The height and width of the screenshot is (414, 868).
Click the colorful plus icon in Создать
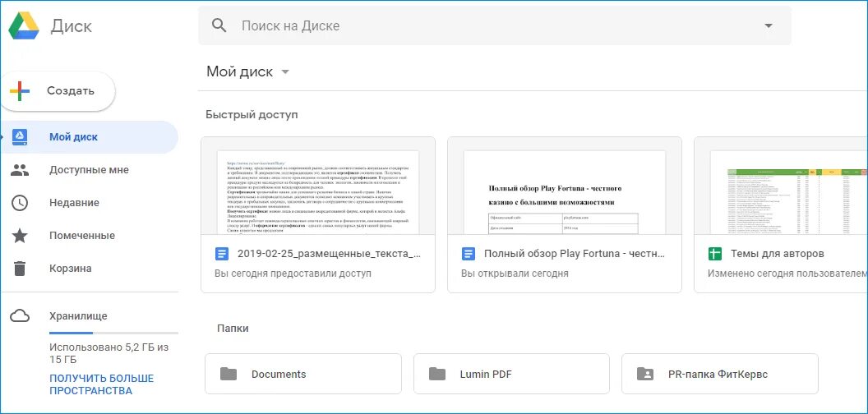click(x=20, y=91)
